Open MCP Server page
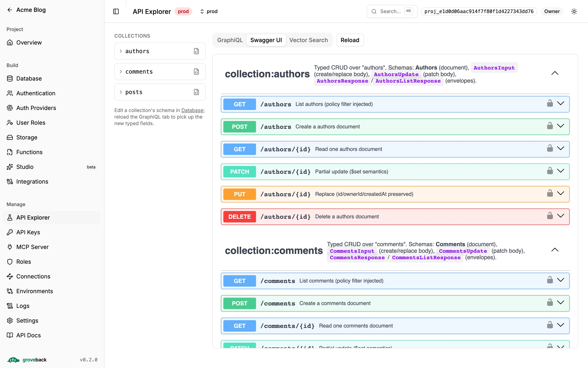Viewport: 588px width, 368px height. pos(52,247)
